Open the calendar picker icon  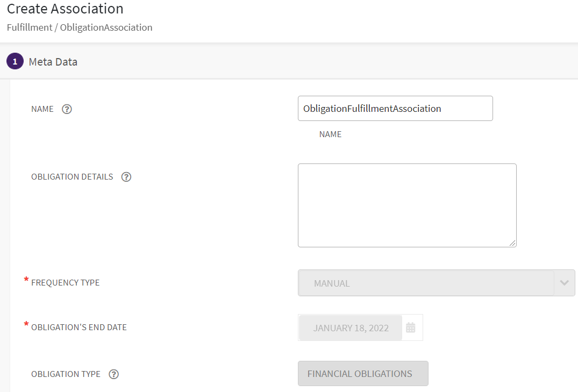[411, 327]
